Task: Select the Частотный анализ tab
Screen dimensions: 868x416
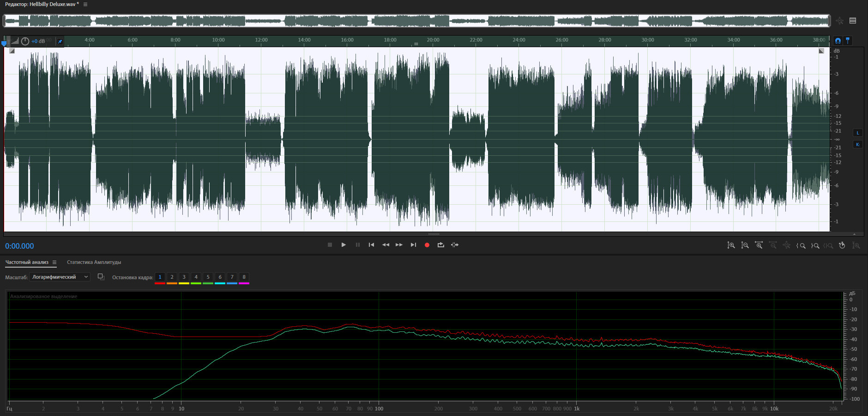Action: point(27,263)
